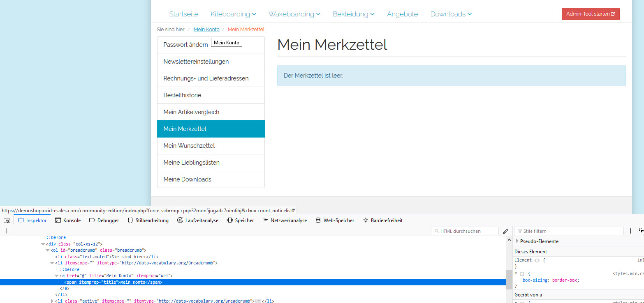The height and width of the screenshot is (303, 644).
Task: Click the create new node plus icon
Action: [7, 231]
